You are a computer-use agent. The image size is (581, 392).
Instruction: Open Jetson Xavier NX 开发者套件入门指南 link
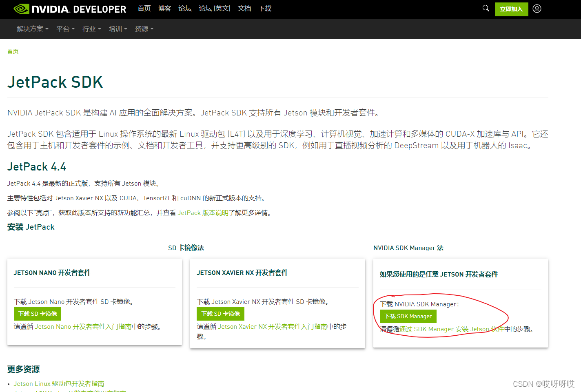click(x=273, y=327)
